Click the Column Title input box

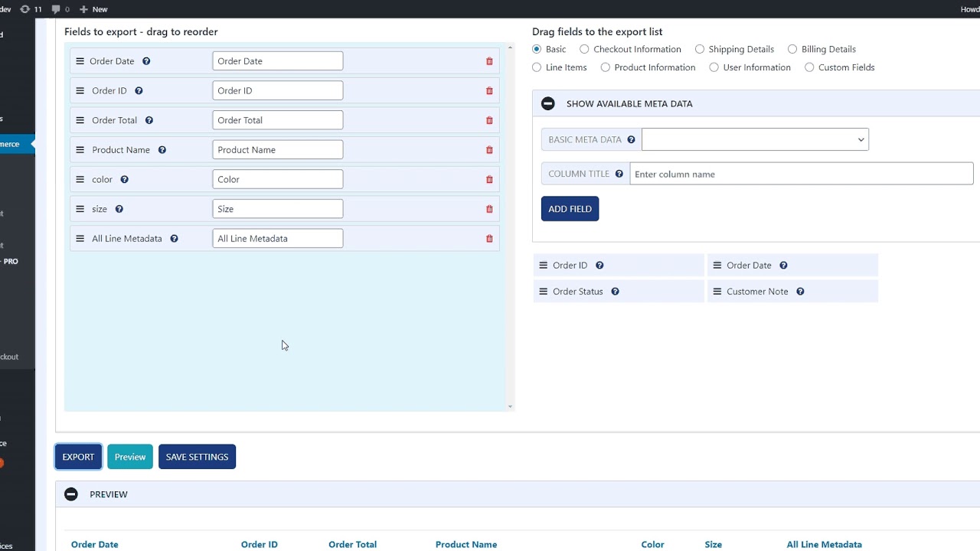[x=802, y=174]
